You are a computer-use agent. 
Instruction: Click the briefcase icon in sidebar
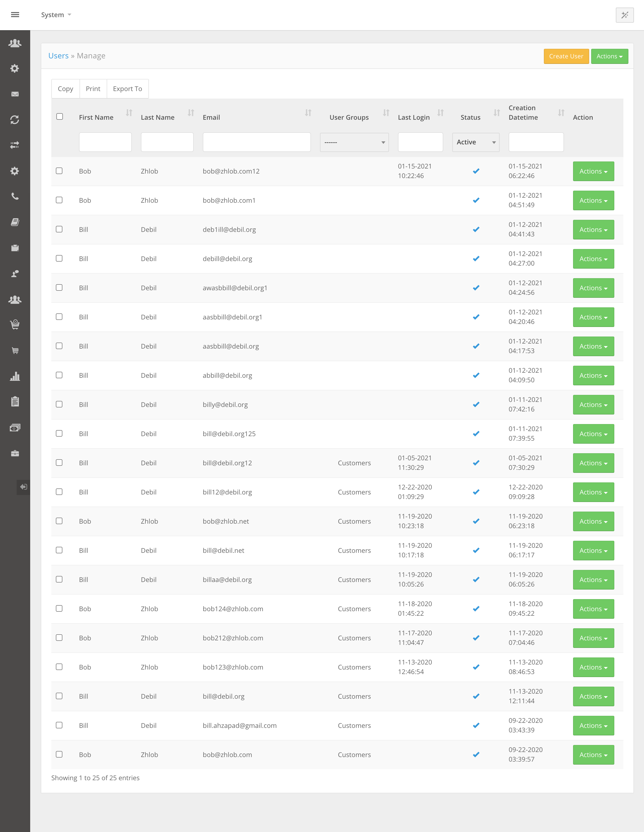[x=15, y=453]
